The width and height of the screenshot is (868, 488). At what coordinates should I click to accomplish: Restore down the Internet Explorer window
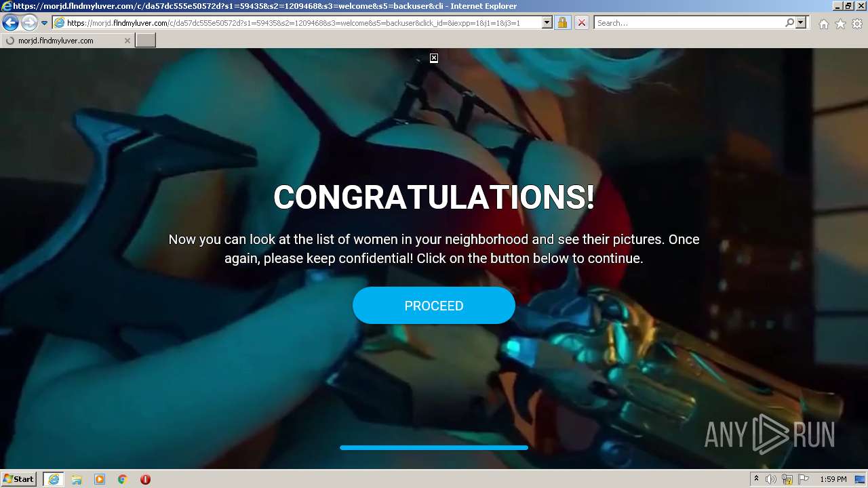[849, 6]
